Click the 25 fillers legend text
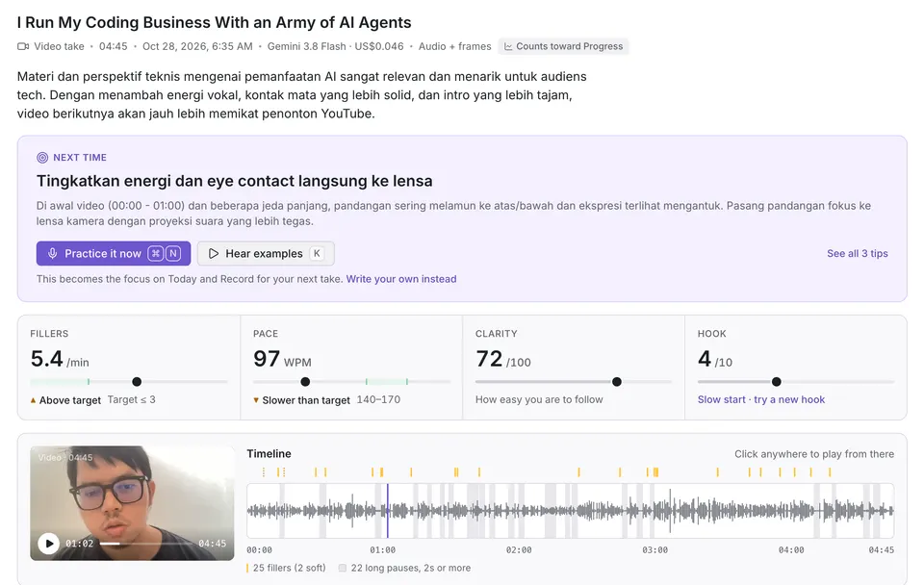Image resolution: width=924 pixels, height=585 pixels. click(289, 568)
